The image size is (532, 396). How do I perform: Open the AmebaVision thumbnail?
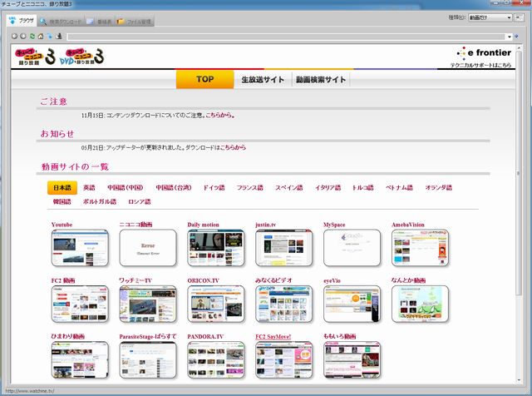click(420, 248)
